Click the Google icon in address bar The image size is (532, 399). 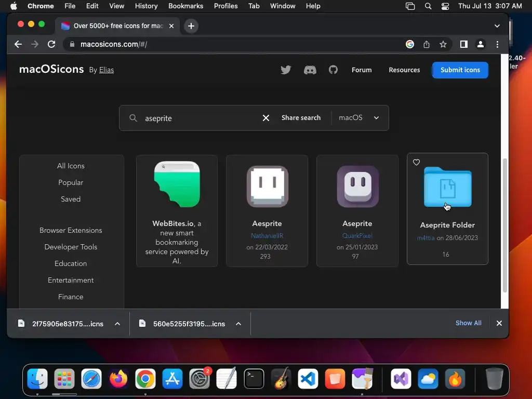click(410, 44)
